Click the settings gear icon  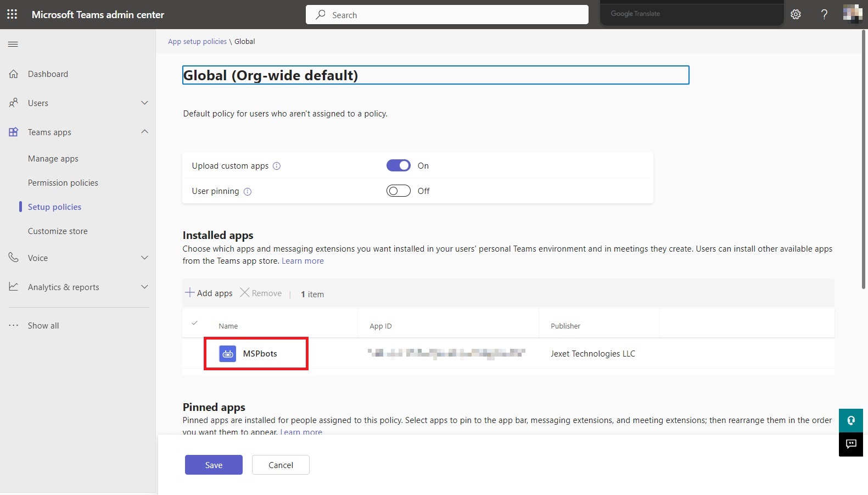coord(796,14)
